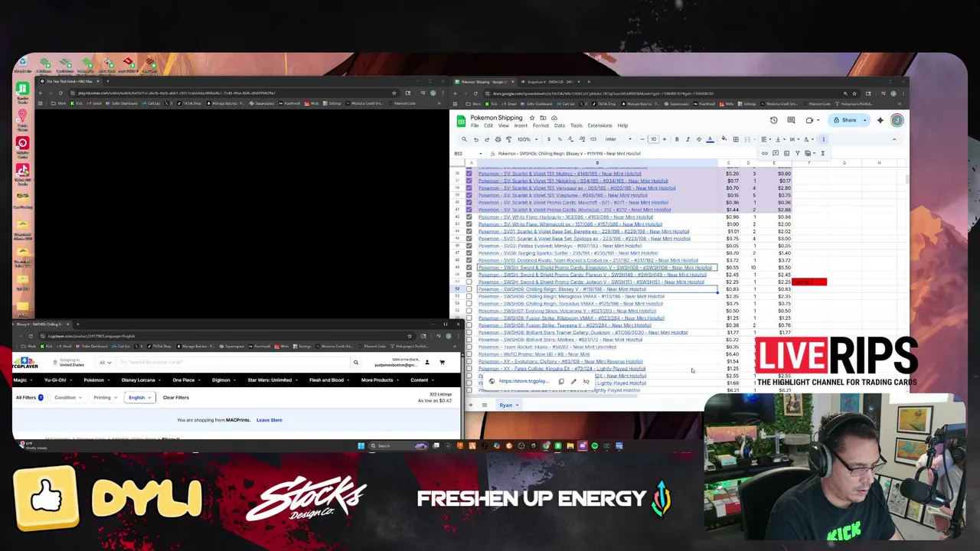Image resolution: width=980 pixels, height=551 pixels.
Task: Star the Pokemon Shipping document
Action: 532,118
